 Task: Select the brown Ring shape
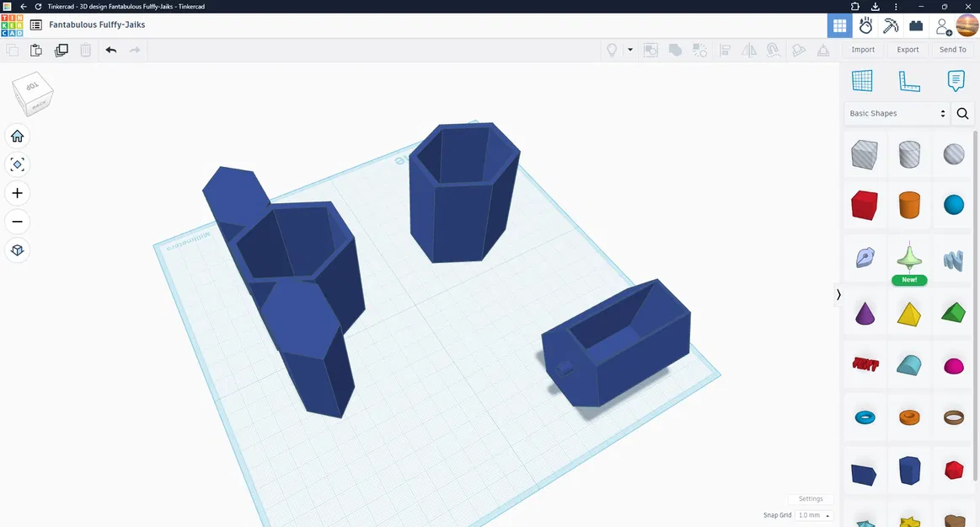click(x=954, y=417)
